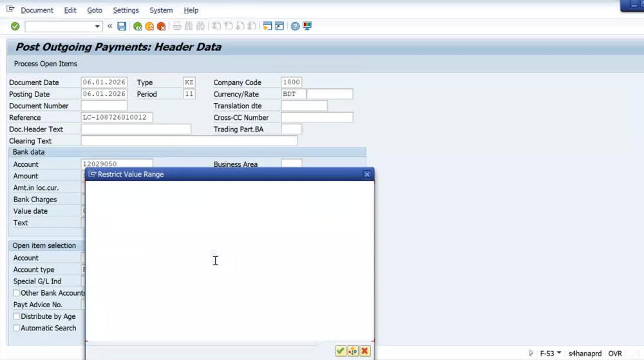644x360 pixels.
Task: Click the Bank data section header
Action: 187,152
